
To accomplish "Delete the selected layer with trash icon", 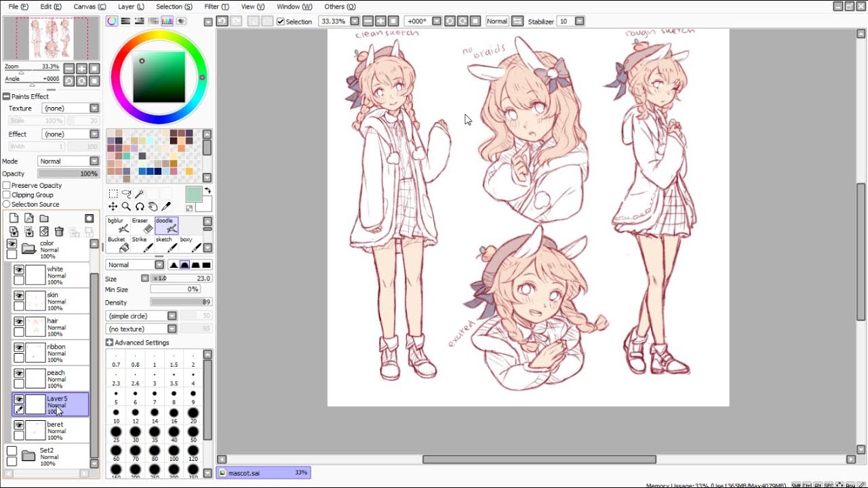I will pyautogui.click(x=59, y=232).
